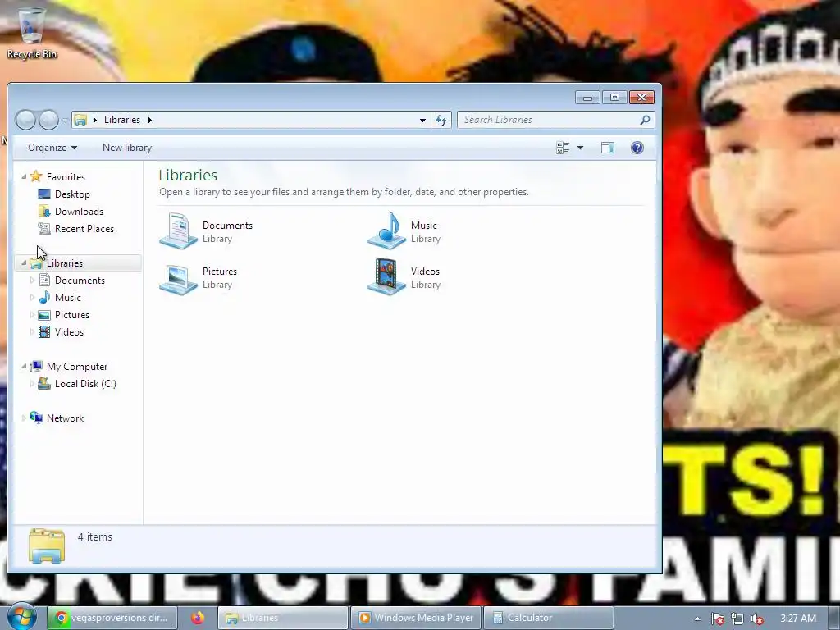This screenshot has width=840, height=630.
Task: Expand the arrow after Libraries in the address bar
Action: [x=149, y=120]
